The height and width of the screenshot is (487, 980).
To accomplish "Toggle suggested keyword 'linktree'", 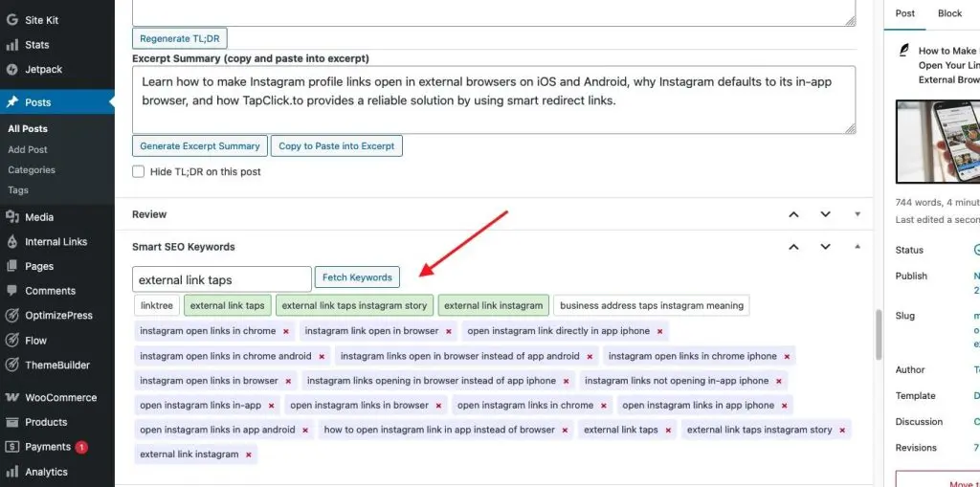I will click(157, 306).
